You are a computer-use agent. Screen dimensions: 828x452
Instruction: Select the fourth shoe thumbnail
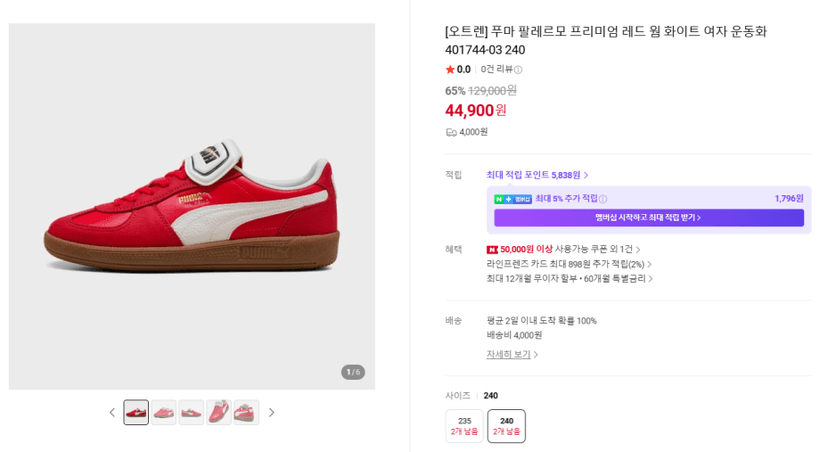[219, 412]
